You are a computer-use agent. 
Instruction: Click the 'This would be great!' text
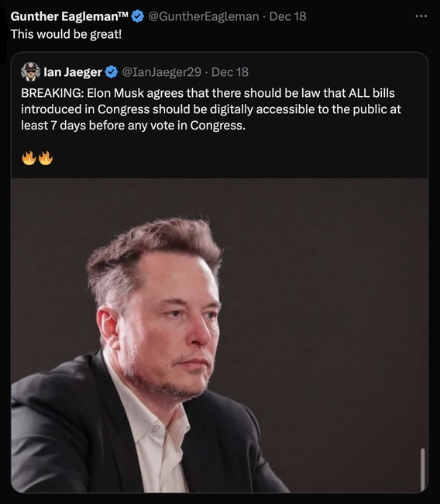(66, 34)
